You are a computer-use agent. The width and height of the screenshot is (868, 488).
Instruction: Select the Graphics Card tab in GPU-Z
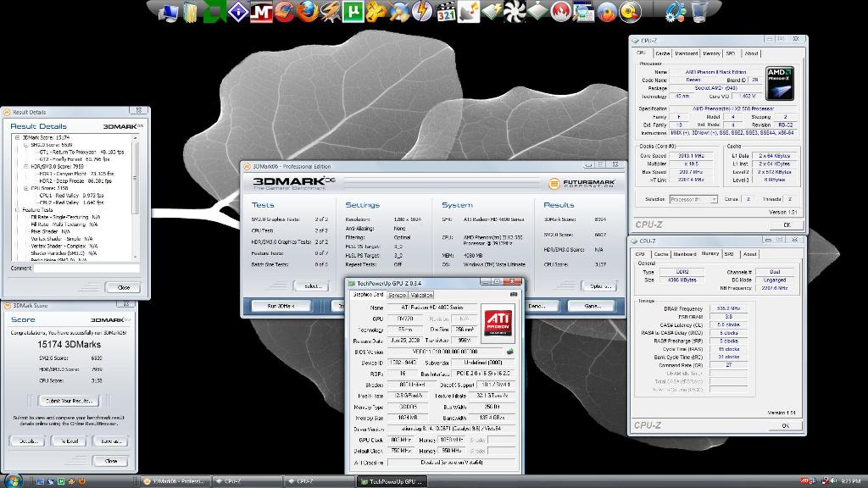368,295
